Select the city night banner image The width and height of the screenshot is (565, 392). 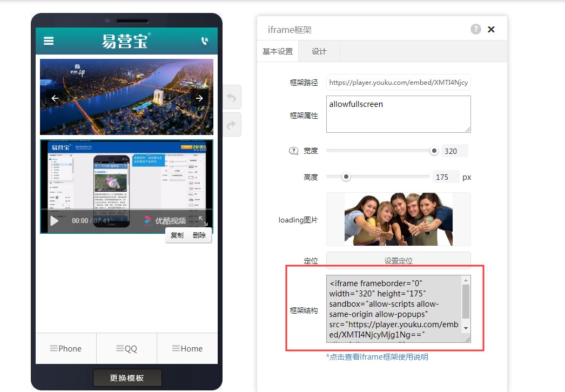pos(126,97)
